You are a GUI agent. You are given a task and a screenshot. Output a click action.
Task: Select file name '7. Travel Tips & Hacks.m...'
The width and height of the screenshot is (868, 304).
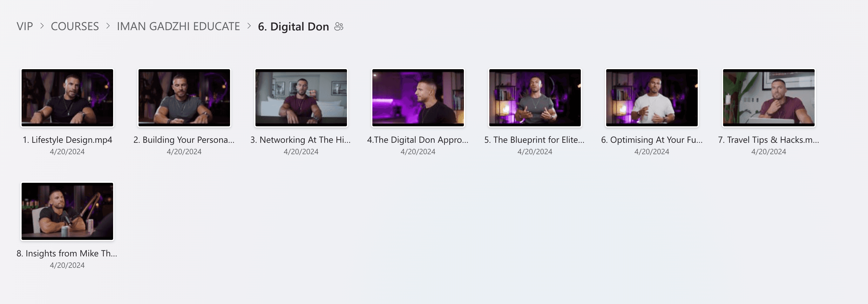tap(769, 140)
